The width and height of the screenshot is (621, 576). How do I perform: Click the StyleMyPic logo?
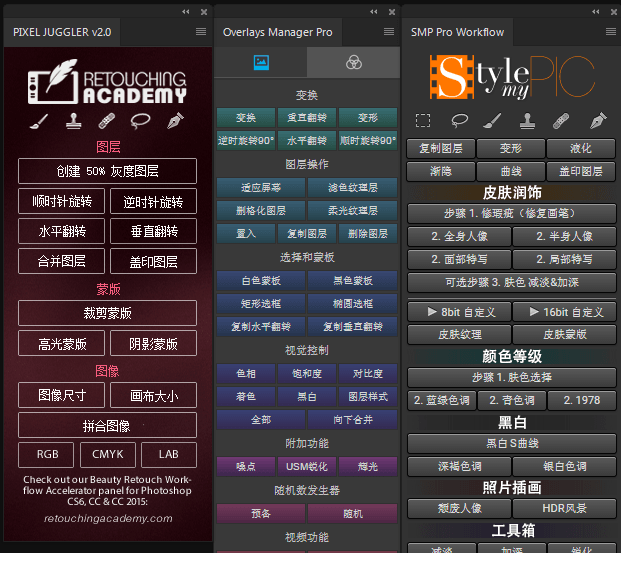tap(512, 77)
